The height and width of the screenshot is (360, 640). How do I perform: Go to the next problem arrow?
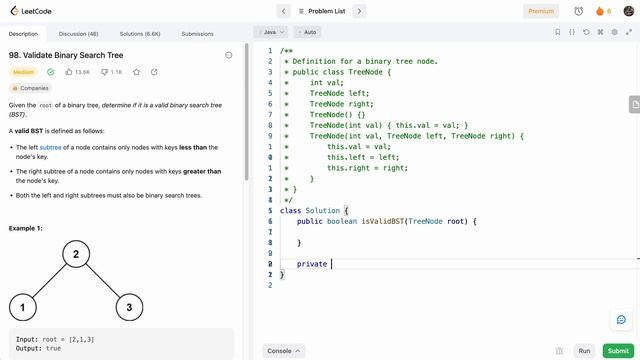359,11
